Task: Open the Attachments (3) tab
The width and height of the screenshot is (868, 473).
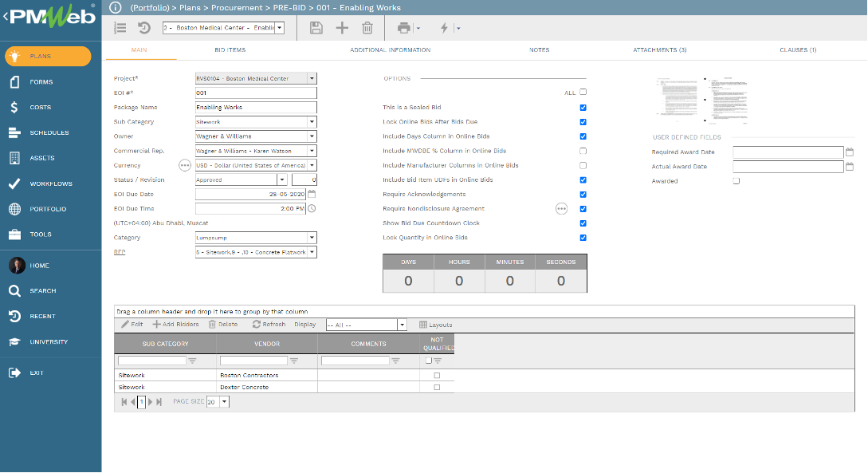Action: pyautogui.click(x=660, y=49)
